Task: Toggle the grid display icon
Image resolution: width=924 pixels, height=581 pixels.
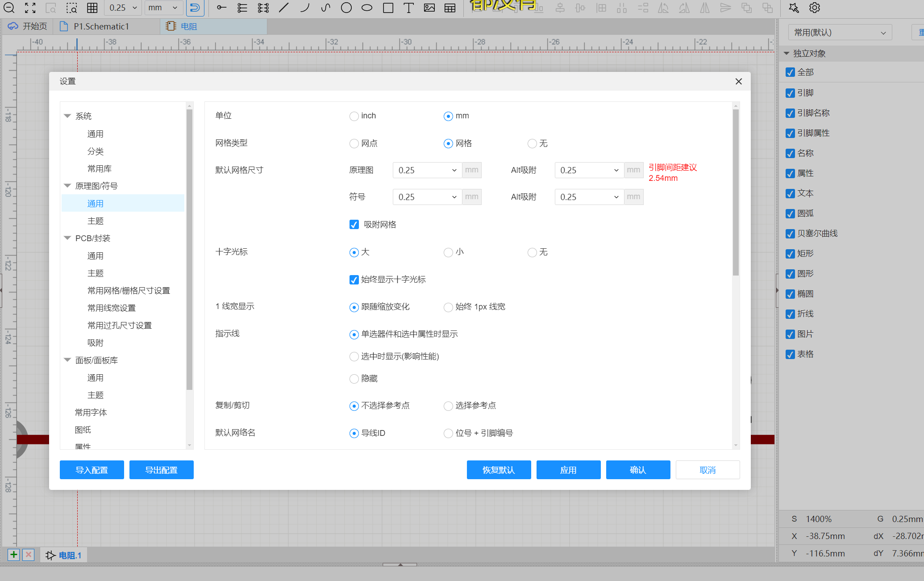Action: click(x=92, y=8)
